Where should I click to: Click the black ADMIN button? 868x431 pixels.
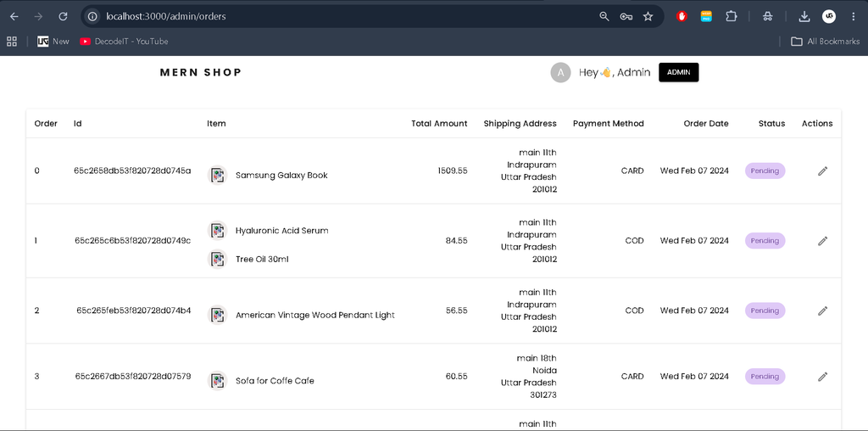pyautogui.click(x=679, y=72)
